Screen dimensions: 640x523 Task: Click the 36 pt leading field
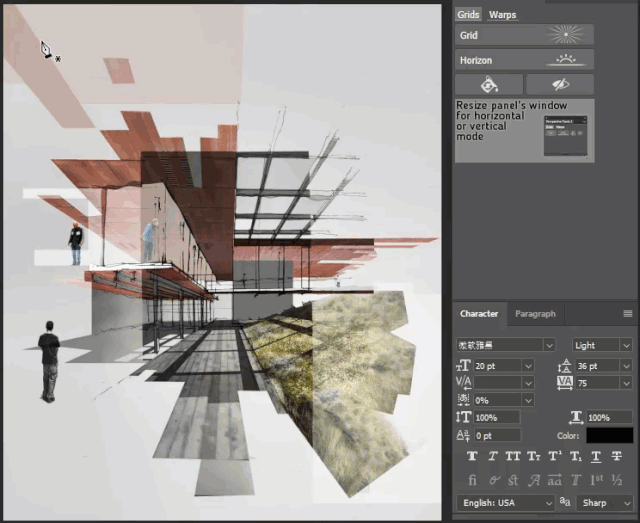(x=598, y=366)
